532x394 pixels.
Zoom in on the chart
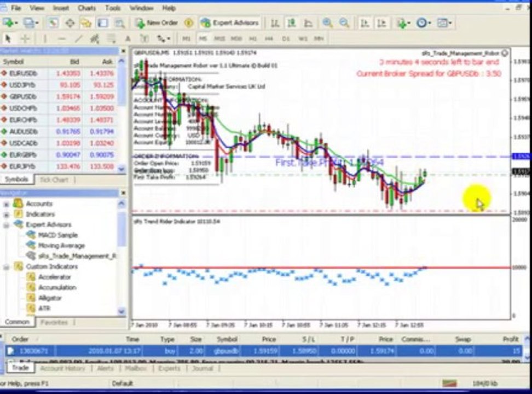pyautogui.click(x=327, y=23)
